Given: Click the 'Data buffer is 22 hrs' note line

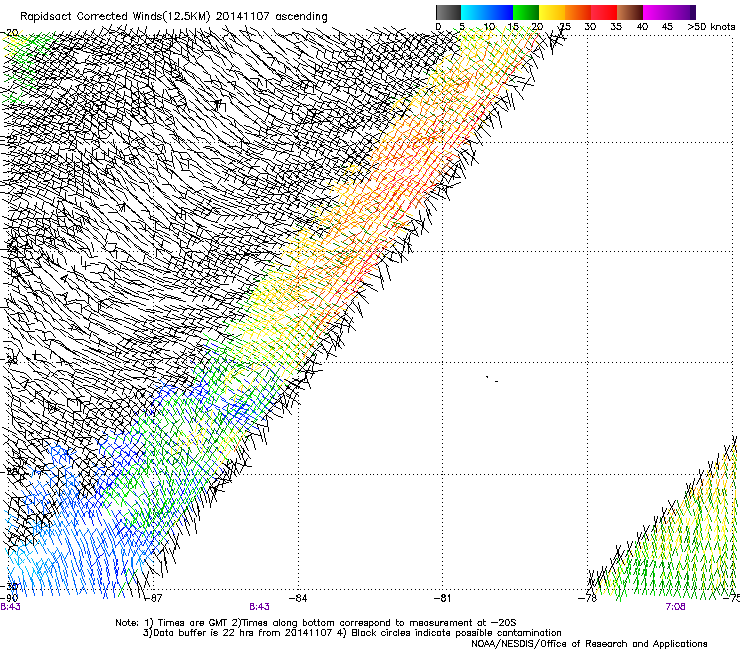Looking at the screenshot, I should tap(352, 633).
